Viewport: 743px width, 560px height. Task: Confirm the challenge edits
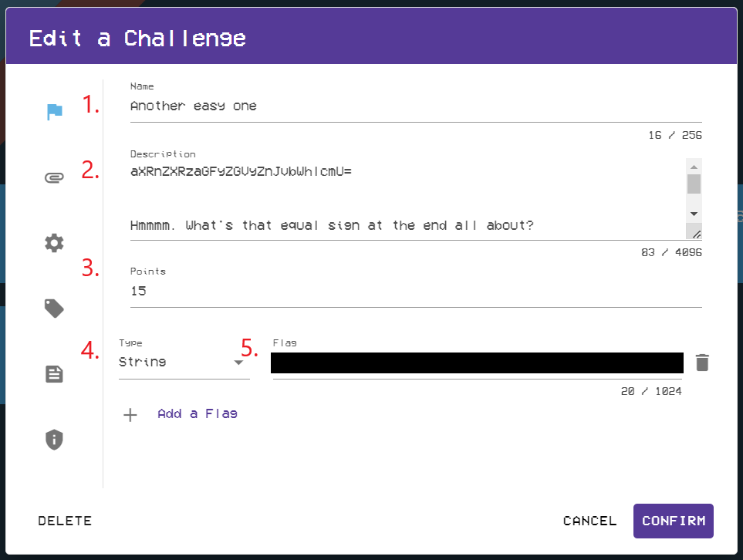[x=673, y=521]
